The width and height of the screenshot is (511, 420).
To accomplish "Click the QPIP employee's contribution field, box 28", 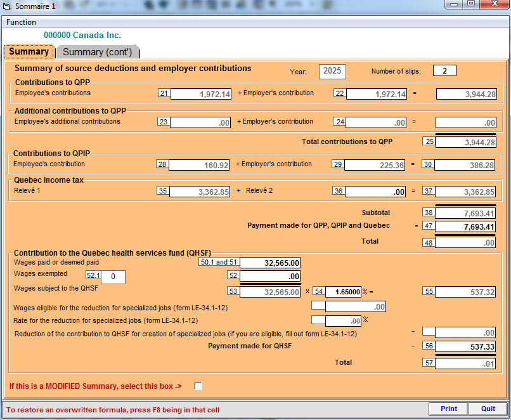I will pos(200,165).
